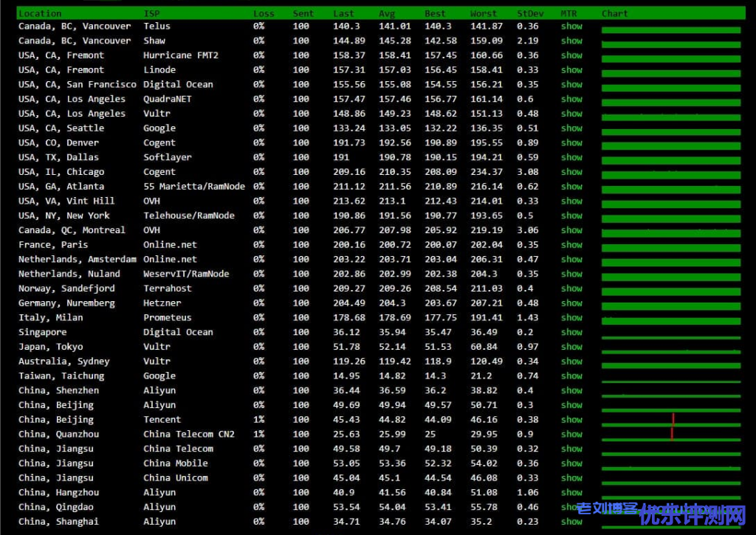The height and width of the screenshot is (535, 756).
Task: Select worst value 234.37 in Chicago row
Action: (x=486, y=172)
